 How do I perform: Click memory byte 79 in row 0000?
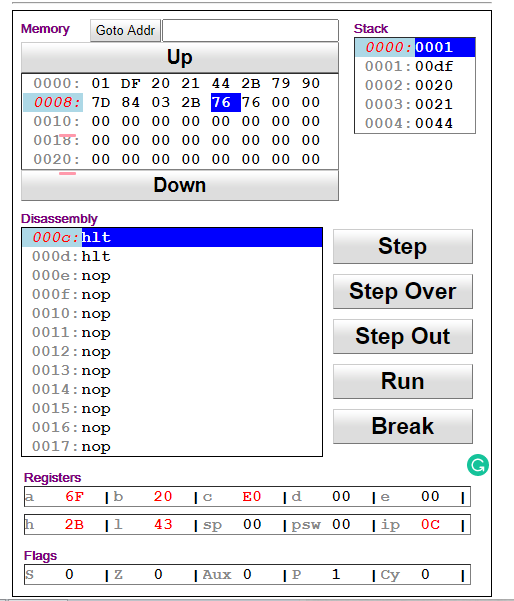[x=281, y=83]
